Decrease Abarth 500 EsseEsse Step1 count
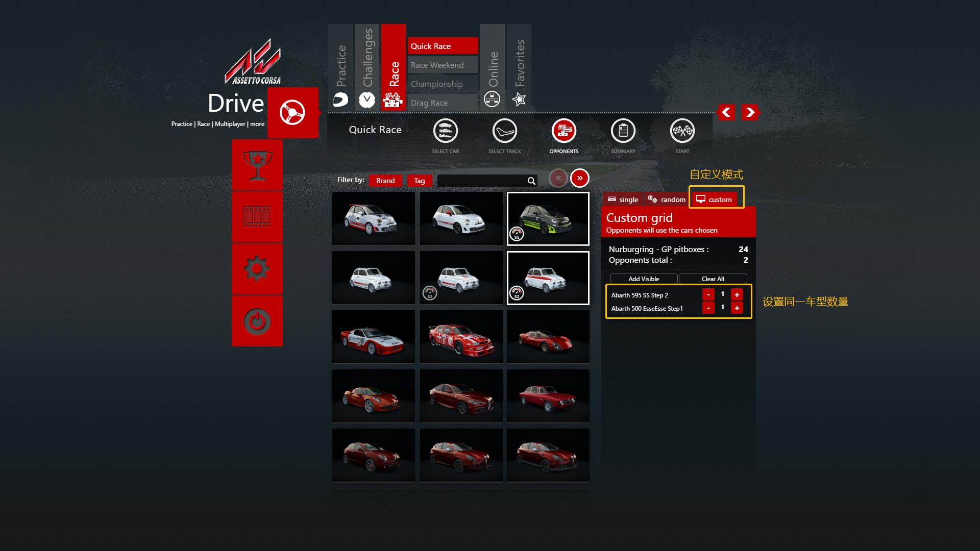 (x=708, y=308)
